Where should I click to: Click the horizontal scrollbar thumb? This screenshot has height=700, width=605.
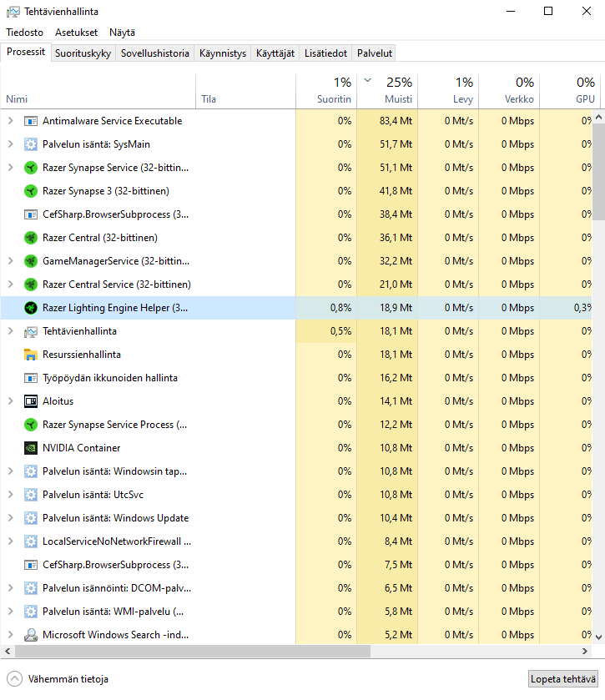pyautogui.click(x=193, y=652)
